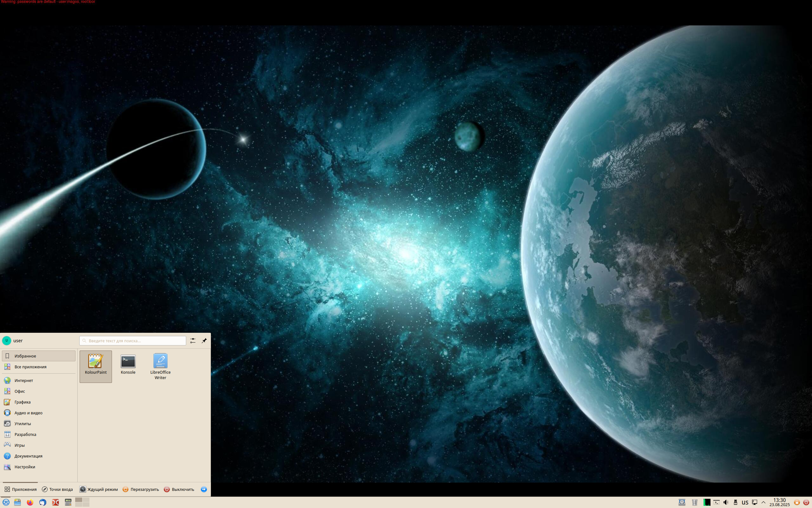
Task: Click the Выключить shutdown button
Action: (179, 489)
